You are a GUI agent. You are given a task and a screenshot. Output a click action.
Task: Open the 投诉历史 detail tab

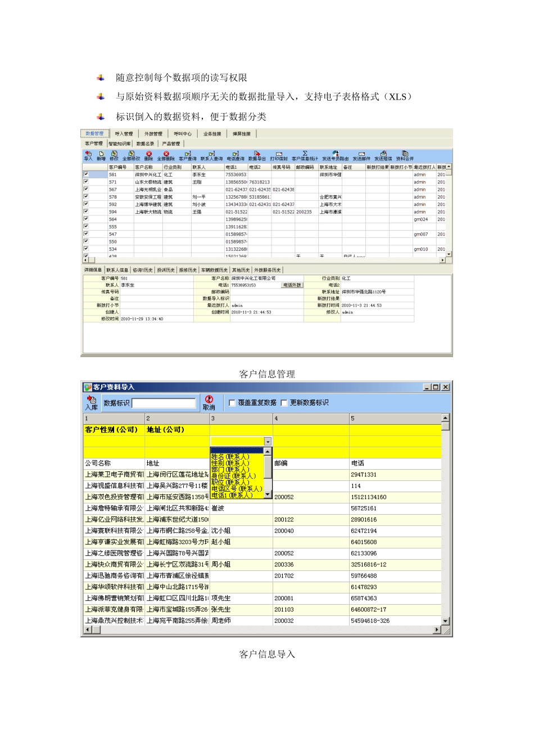pyautogui.click(x=166, y=270)
